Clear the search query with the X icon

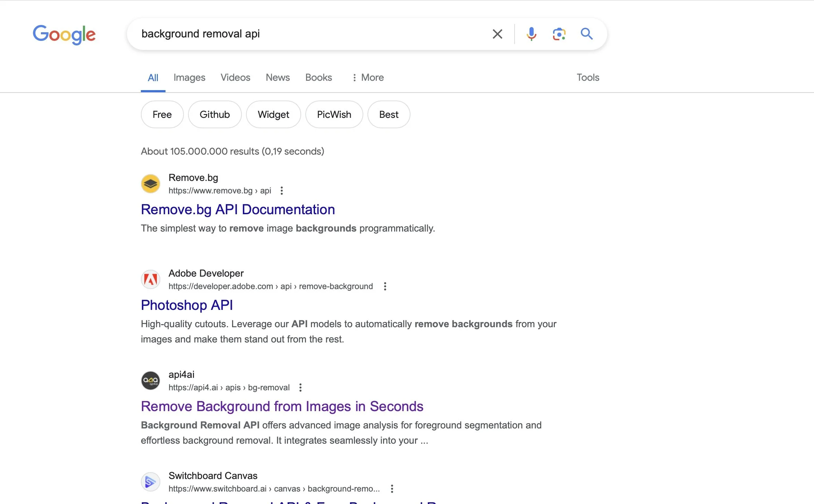click(x=497, y=34)
